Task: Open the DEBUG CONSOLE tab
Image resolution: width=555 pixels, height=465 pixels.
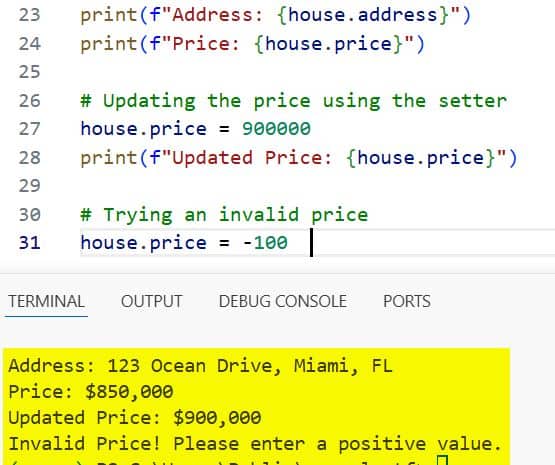Action: click(283, 302)
